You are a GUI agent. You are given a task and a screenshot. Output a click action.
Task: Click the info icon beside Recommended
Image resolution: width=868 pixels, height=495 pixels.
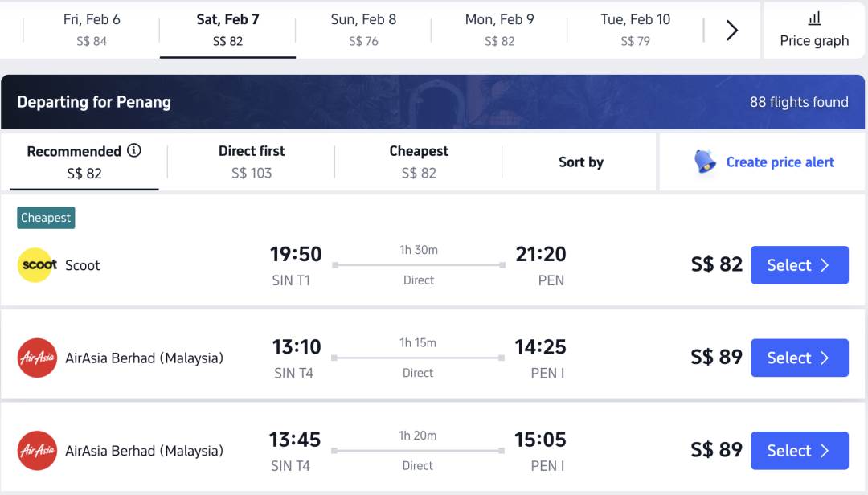coord(134,150)
